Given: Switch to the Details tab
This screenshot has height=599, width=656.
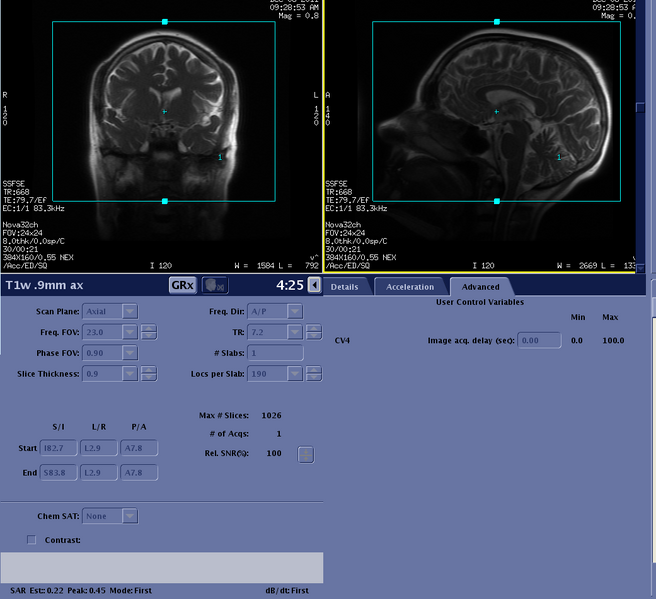Looking at the screenshot, I should coord(344,287).
